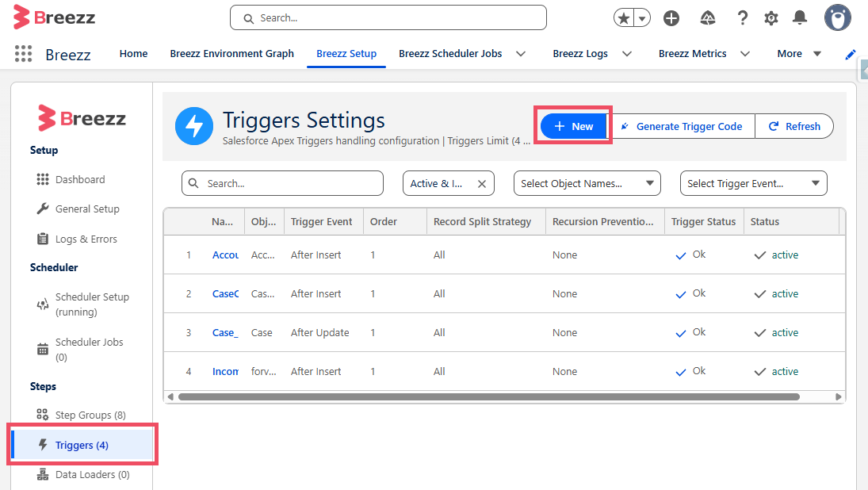Viewport: 868px width, 490px height.
Task: Expand the Breezz Metrics chevron
Action: click(x=745, y=54)
